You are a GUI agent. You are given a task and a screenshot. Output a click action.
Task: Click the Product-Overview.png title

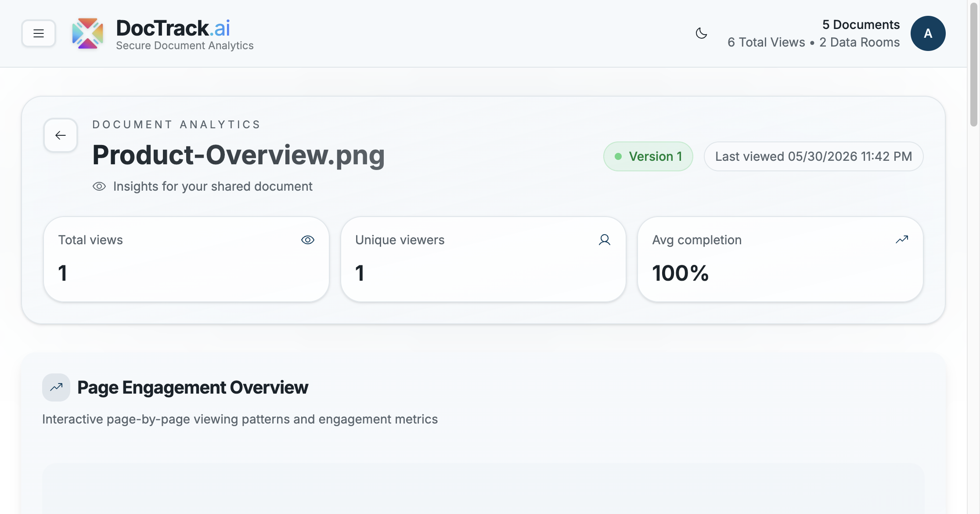[238, 155]
